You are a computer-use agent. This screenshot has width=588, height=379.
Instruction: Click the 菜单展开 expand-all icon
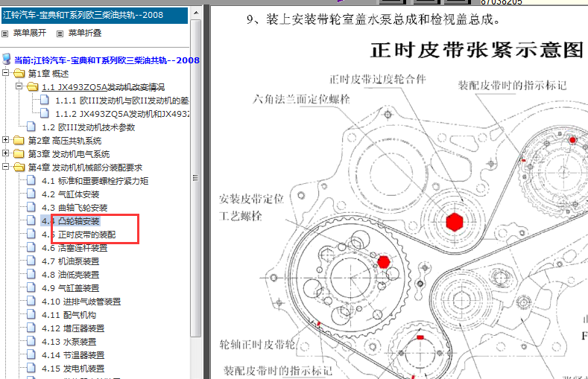pos(5,34)
